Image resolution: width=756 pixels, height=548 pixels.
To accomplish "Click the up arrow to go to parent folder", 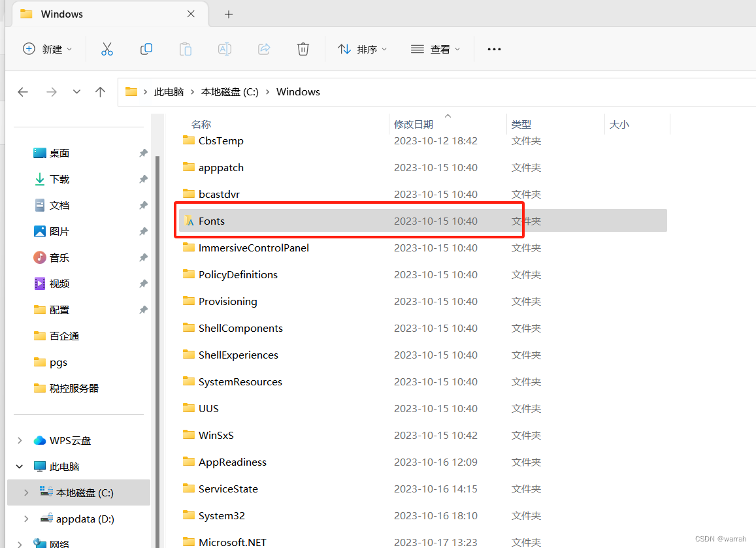I will (x=100, y=91).
